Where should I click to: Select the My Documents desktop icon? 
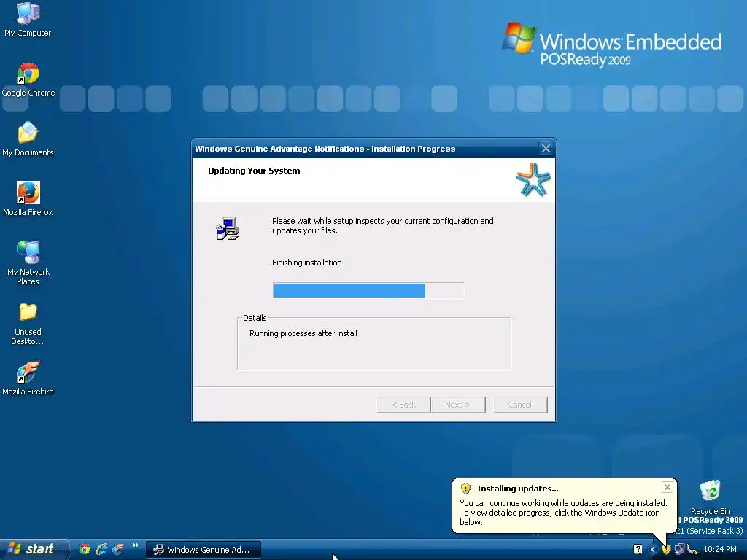(x=28, y=139)
